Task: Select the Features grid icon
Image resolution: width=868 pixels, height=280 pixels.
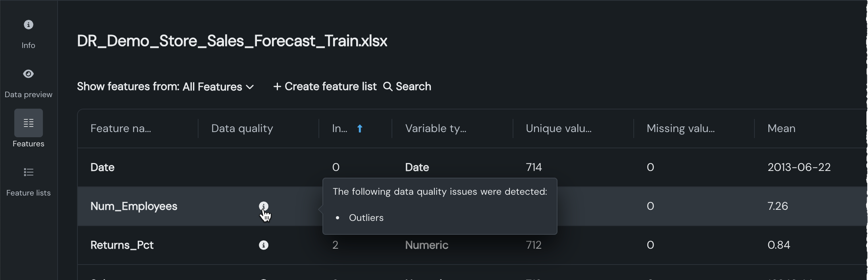Action: (28, 123)
